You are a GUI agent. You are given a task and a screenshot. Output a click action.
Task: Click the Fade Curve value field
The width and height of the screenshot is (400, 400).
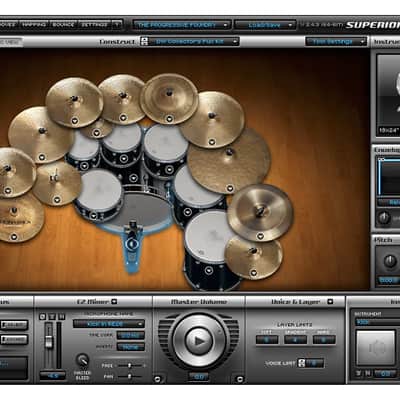tap(130, 335)
